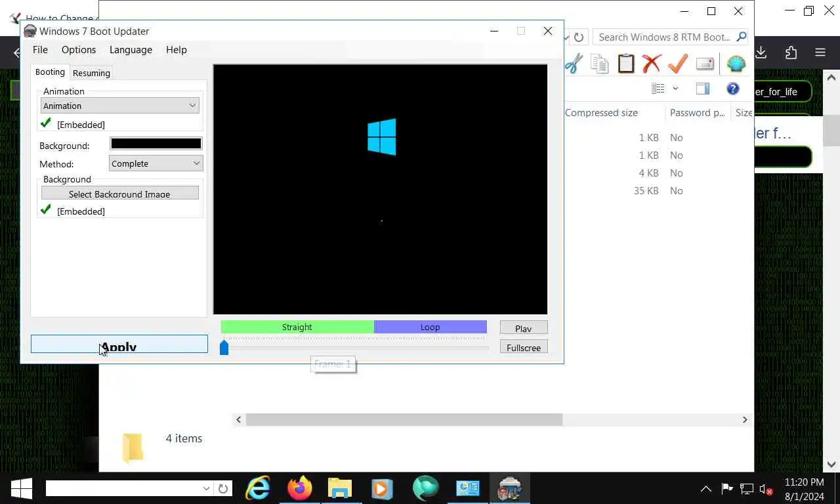This screenshot has height=504, width=840.
Task: Open media player taskbar icon
Action: 382,488
